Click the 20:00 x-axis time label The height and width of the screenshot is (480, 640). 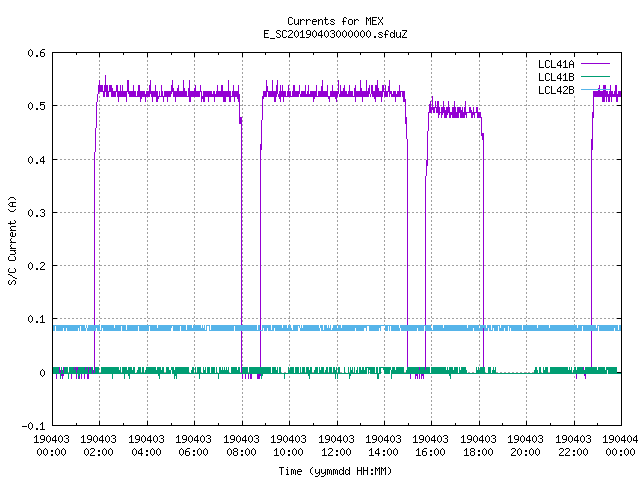coord(525,452)
